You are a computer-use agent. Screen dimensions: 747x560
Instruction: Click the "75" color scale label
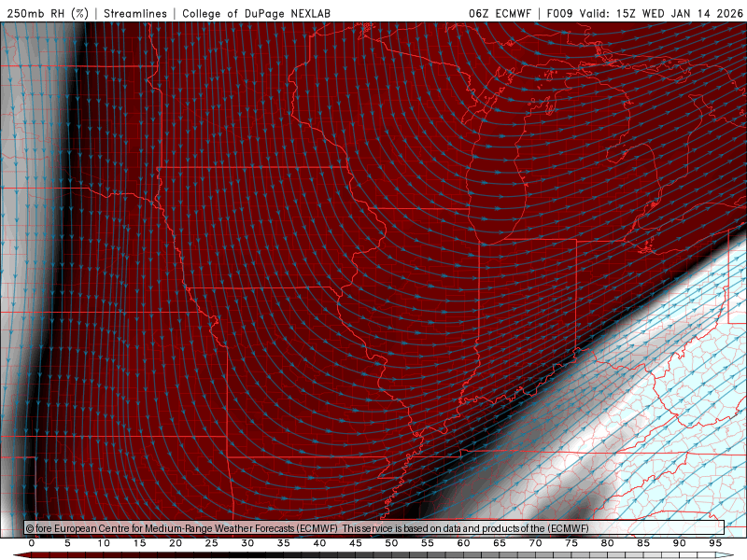click(x=571, y=543)
